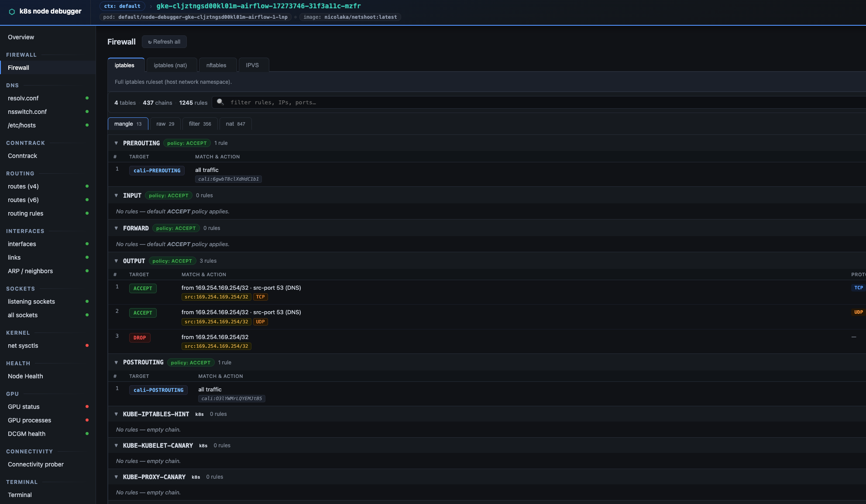Click src:169.254.169.254/32 tag in rule 3
The width and height of the screenshot is (866, 504).
[216, 346]
